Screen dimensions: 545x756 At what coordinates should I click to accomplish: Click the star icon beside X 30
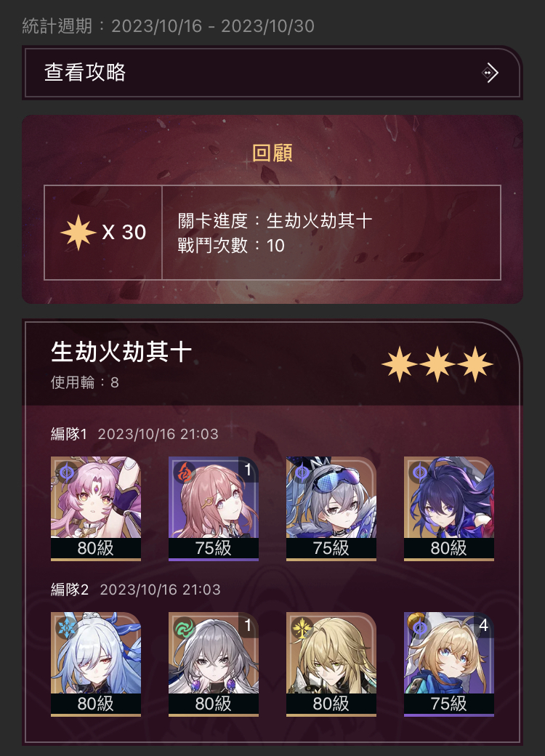point(78,233)
